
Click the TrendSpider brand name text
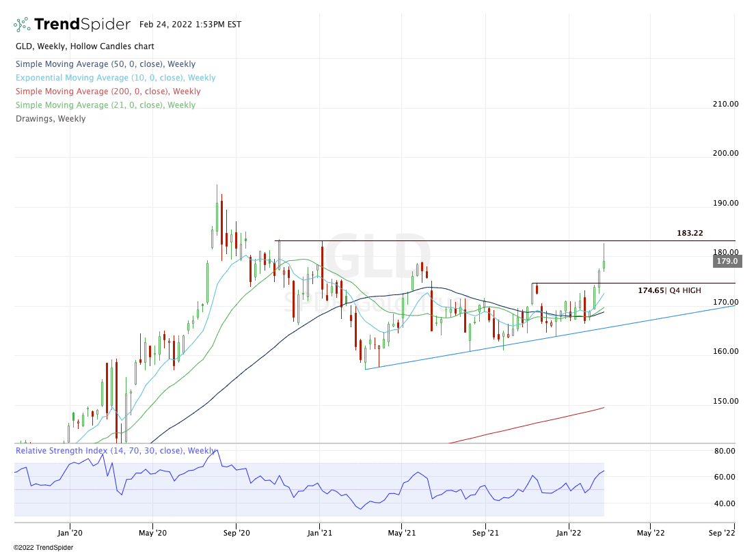pos(83,24)
